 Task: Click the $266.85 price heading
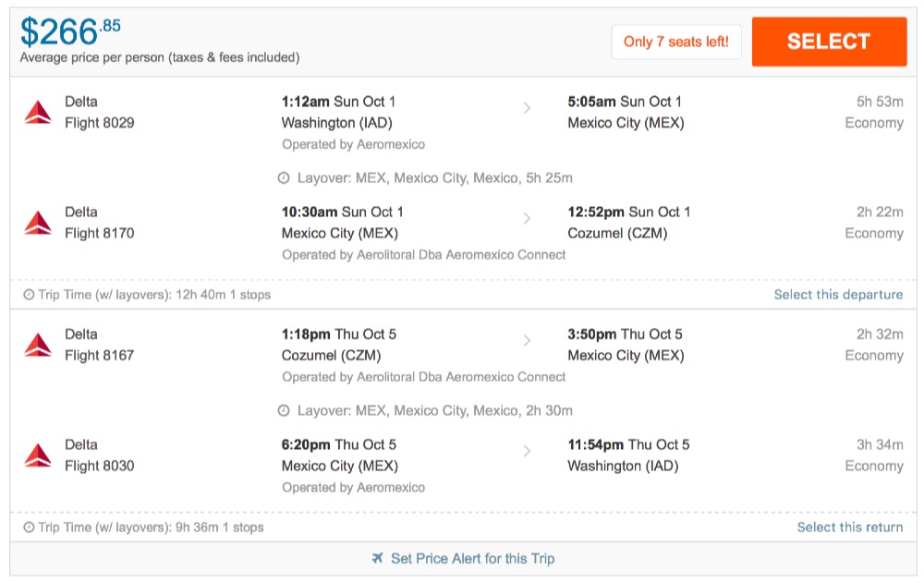[66, 30]
